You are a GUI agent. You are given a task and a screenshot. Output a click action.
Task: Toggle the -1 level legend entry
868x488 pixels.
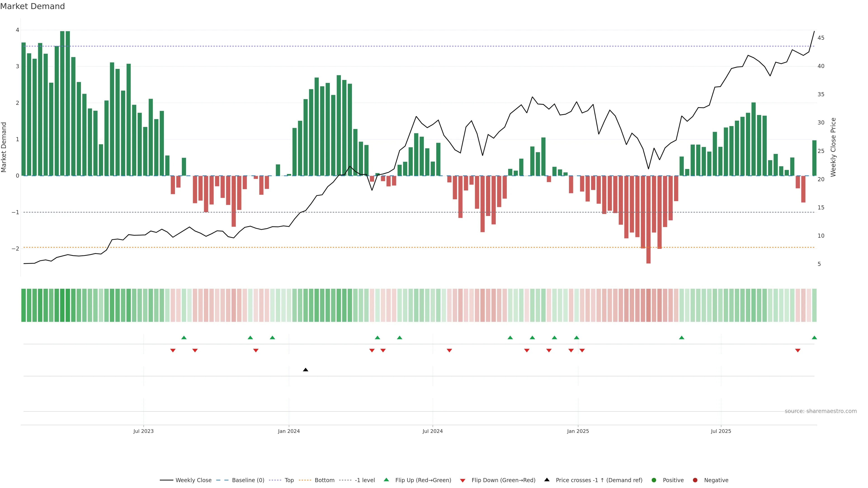click(365, 480)
